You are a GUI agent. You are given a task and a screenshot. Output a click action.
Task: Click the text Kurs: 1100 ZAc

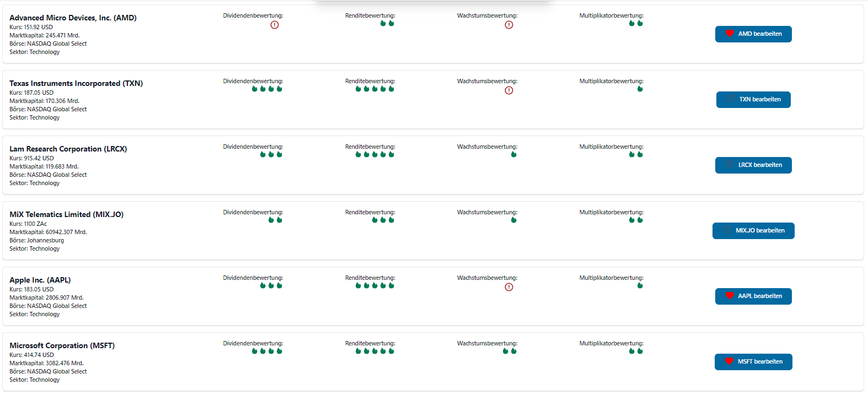[x=28, y=224]
